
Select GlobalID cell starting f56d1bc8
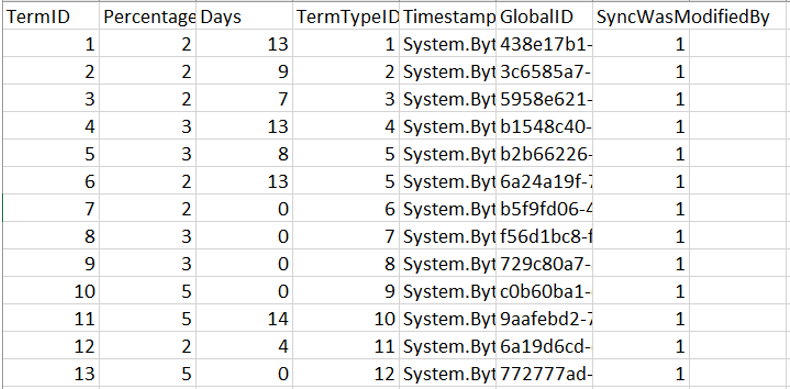pos(544,236)
